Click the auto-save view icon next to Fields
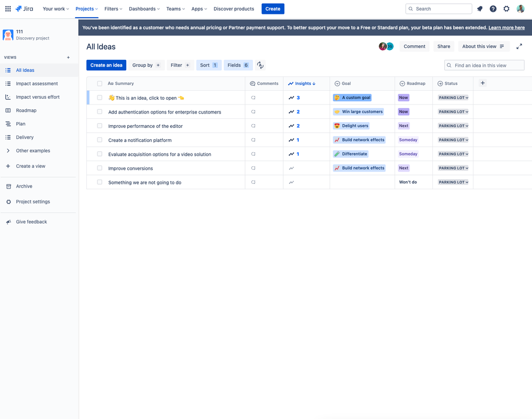Screen dimensions: 532x419 coord(260,65)
